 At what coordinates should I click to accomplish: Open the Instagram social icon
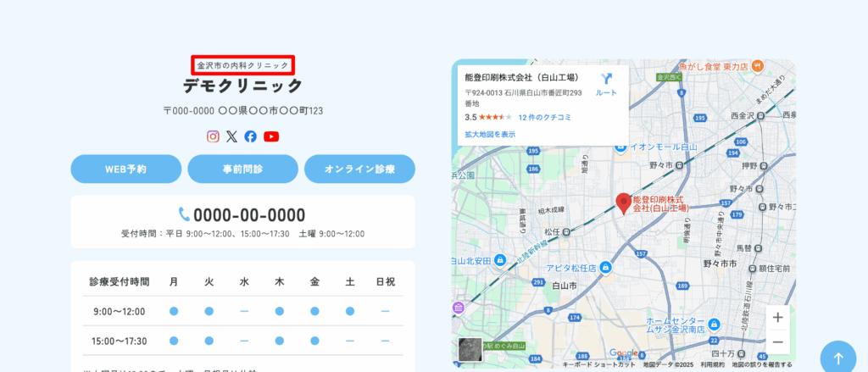(x=214, y=136)
